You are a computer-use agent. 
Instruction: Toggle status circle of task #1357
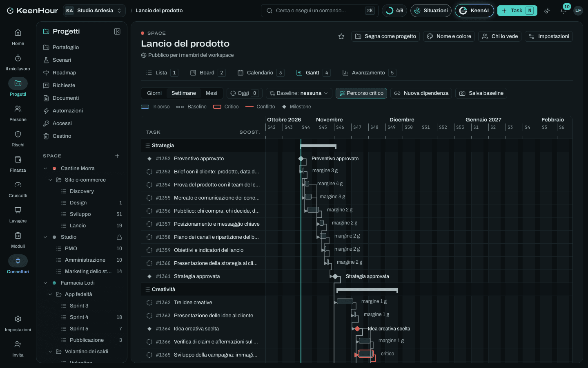click(149, 224)
